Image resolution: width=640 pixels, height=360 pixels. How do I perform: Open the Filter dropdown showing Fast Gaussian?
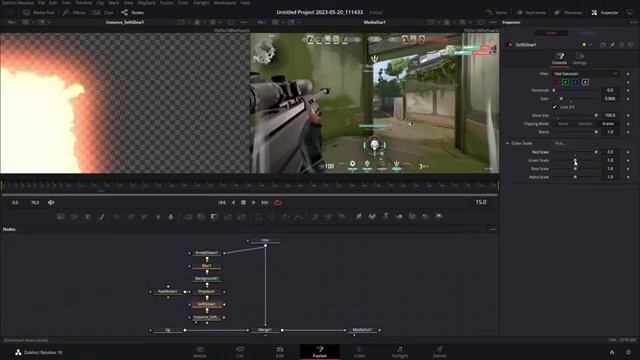586,74
